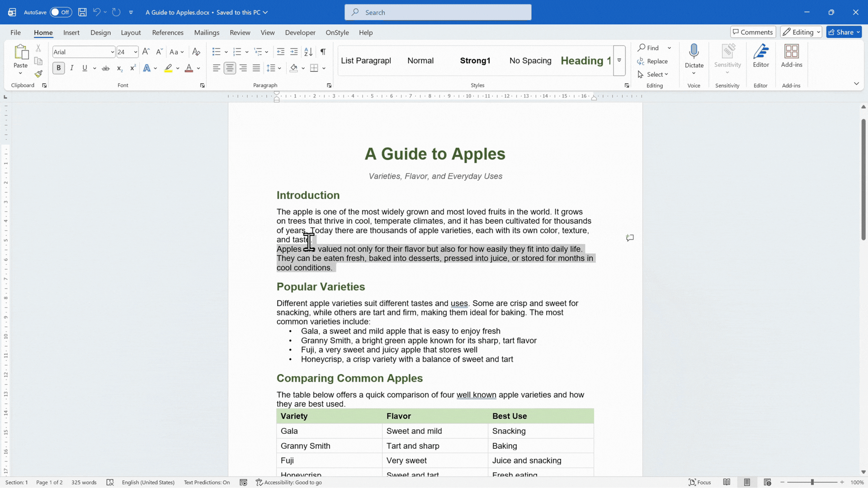The width and height of the screenshot is (868, 488).
Task: Click the Editor pen icon
Action: tap(761, 52)
